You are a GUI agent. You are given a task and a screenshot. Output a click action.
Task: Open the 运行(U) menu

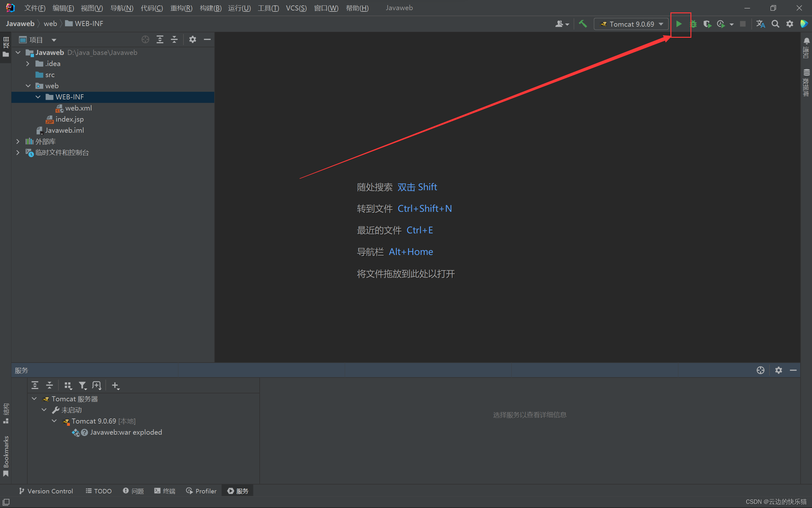tap(239, 8)
